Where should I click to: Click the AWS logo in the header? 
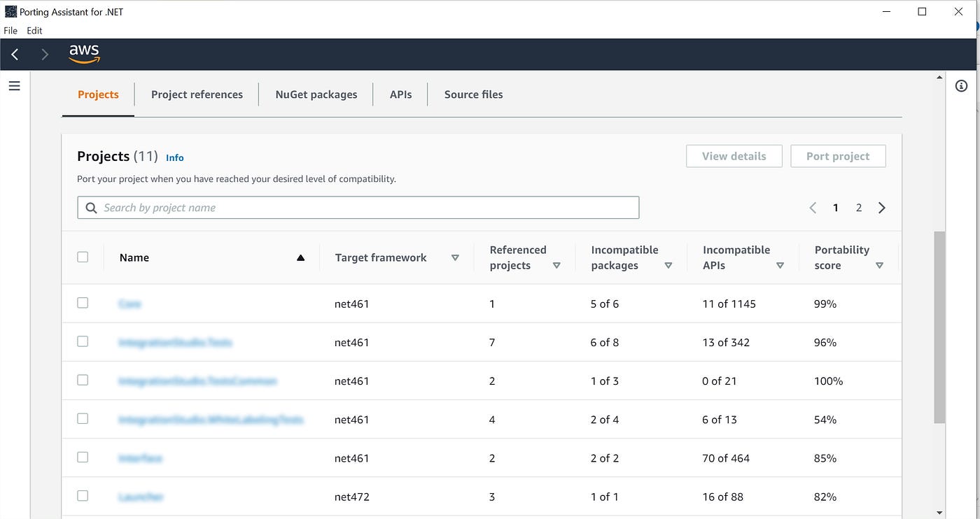point(84,54)
